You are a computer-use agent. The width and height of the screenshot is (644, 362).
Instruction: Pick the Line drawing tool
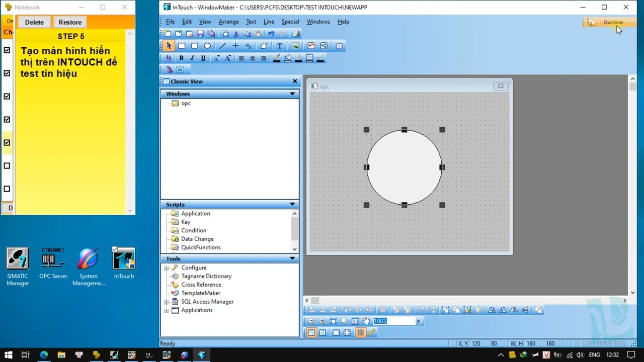click(x=223, y=46)
